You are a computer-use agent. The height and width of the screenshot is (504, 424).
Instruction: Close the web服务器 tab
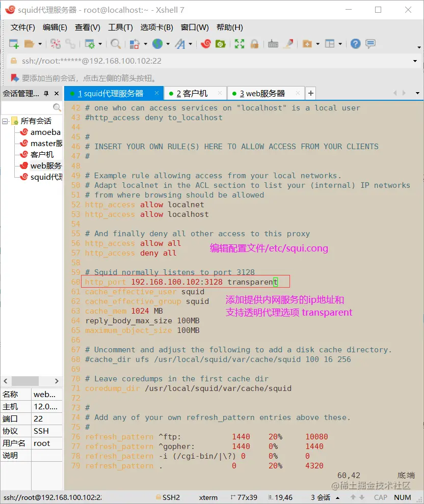coord(298,93)
